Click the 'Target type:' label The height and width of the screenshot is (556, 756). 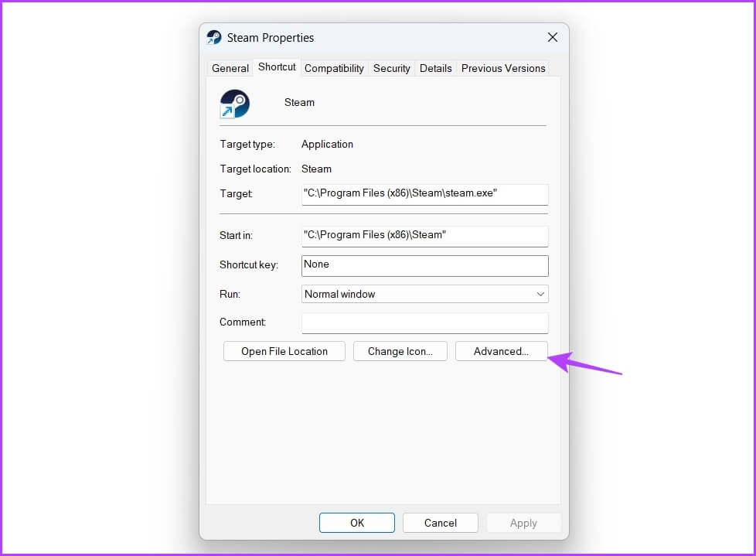tap(247, 144)
